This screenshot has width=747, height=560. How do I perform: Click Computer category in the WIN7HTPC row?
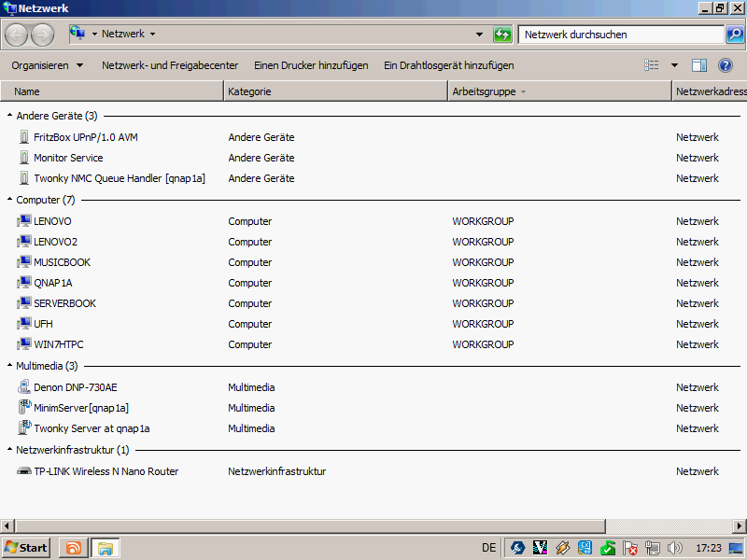click(249, 344)
